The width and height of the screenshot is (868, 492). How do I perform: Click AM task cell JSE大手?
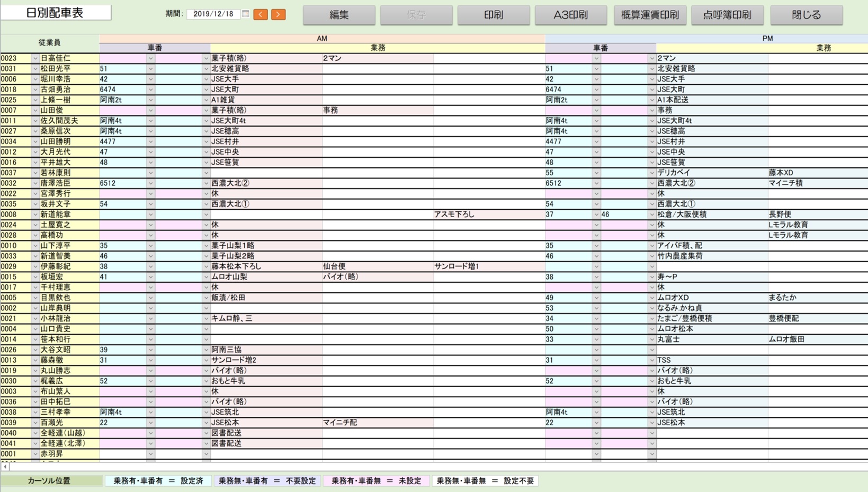coord(266,79)
